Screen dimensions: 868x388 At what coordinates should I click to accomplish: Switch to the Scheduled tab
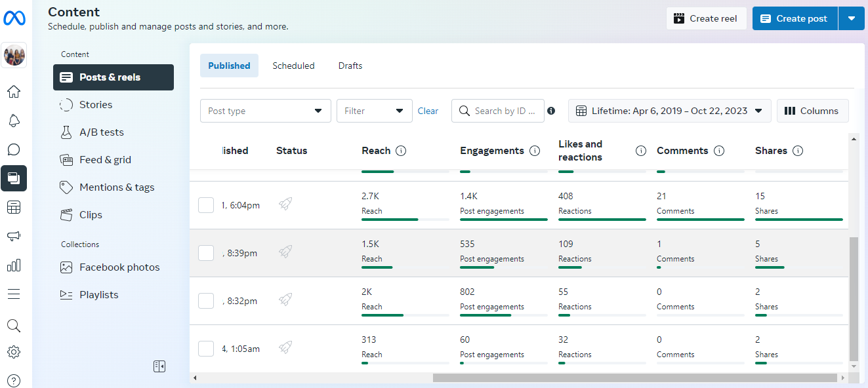[293, 66]
